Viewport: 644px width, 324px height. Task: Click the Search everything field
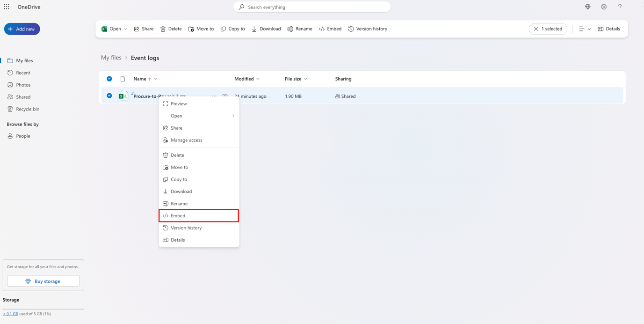point(312,7)
